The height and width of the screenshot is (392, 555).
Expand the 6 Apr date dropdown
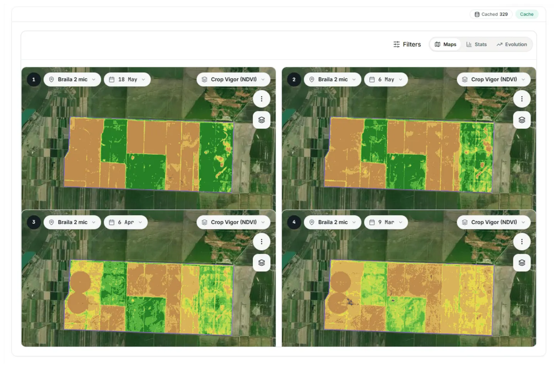pyautogui.click(x=126, y=222)
